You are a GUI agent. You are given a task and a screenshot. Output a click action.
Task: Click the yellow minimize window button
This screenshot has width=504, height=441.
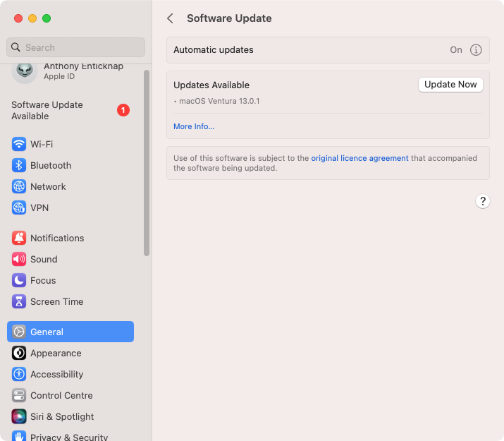[32, 18]
